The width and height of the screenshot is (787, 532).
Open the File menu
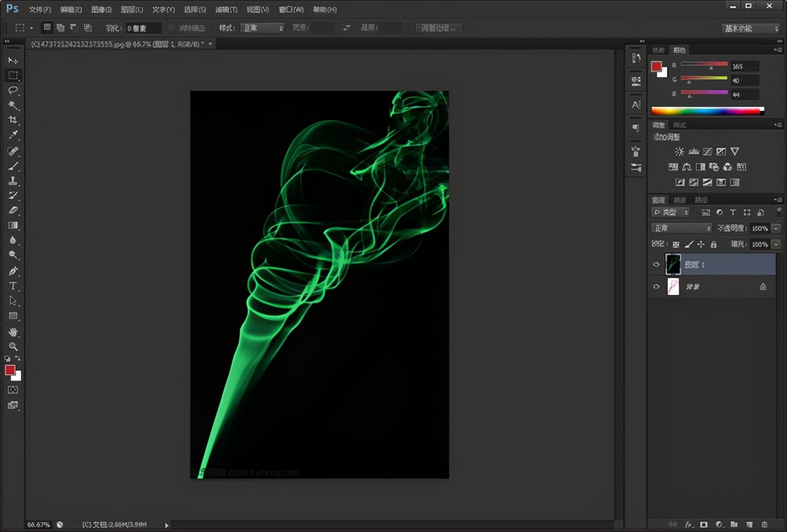40,10
